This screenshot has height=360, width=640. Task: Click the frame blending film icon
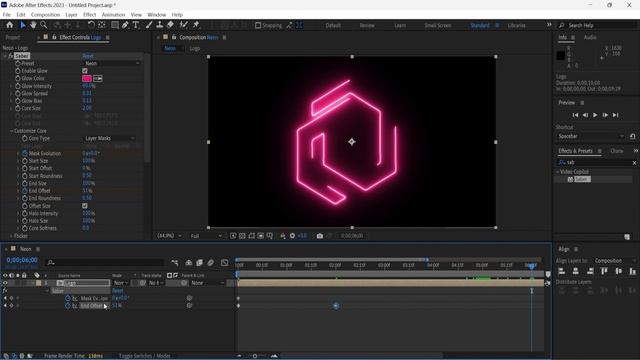coord(199,262)
